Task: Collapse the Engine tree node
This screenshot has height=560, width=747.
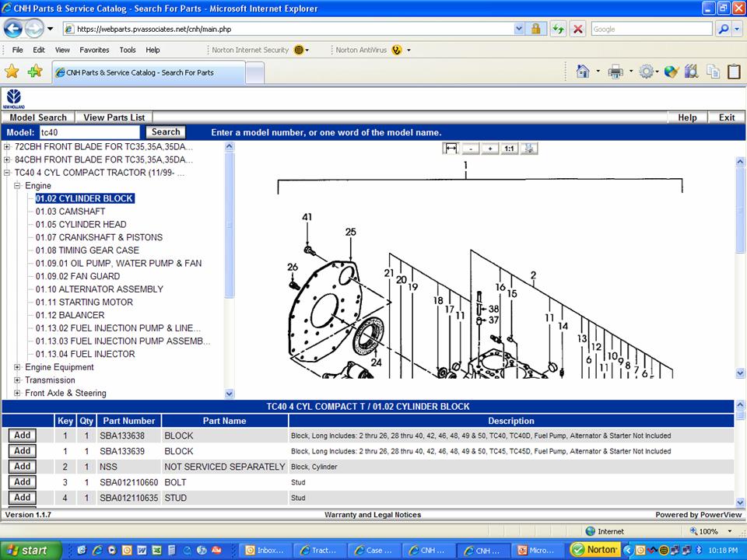Action: [x=17, y=186]
